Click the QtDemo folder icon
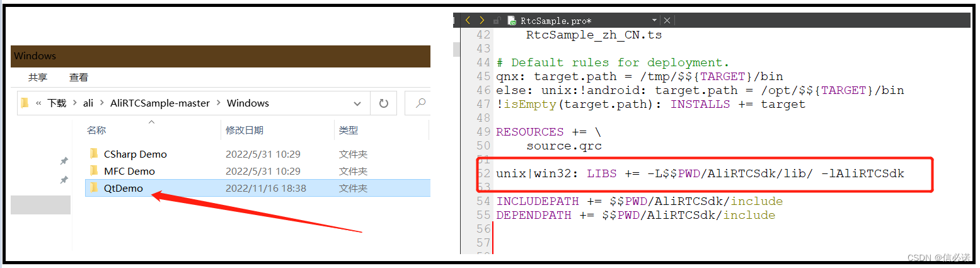This screenshot has height=268, width=980. click(94, 188)
